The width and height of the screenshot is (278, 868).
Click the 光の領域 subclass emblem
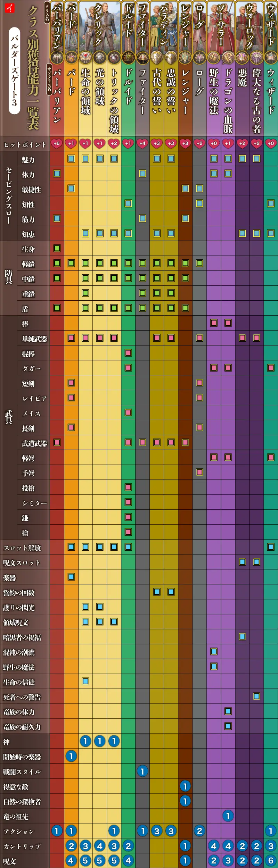[x=100, y=58]
